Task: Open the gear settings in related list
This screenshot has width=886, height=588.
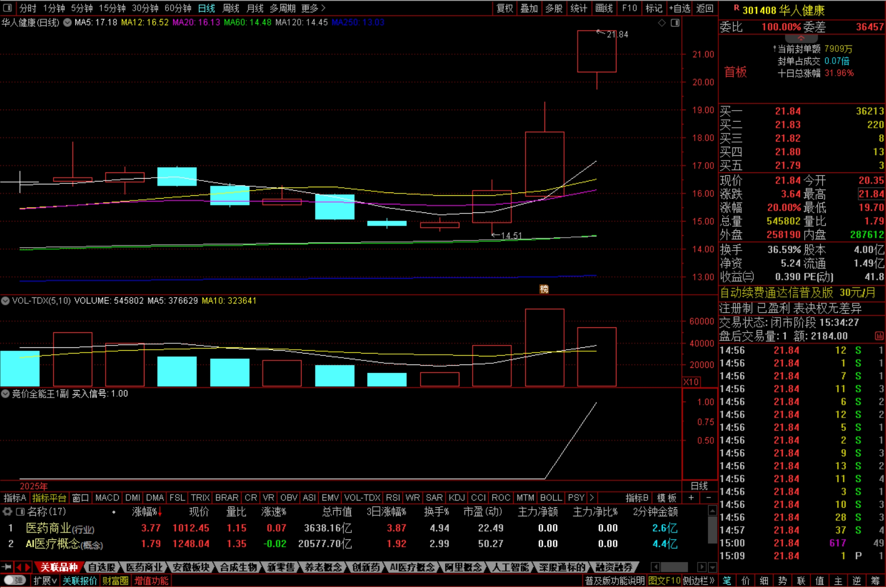Action: [7, 511]
